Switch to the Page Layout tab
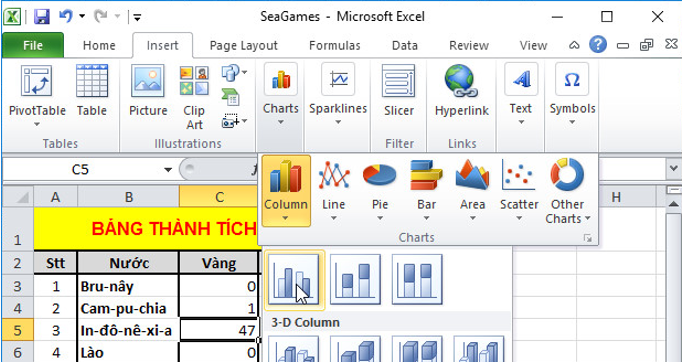The height and width of the screenshot is (363, 682). [x=244, y=46]
